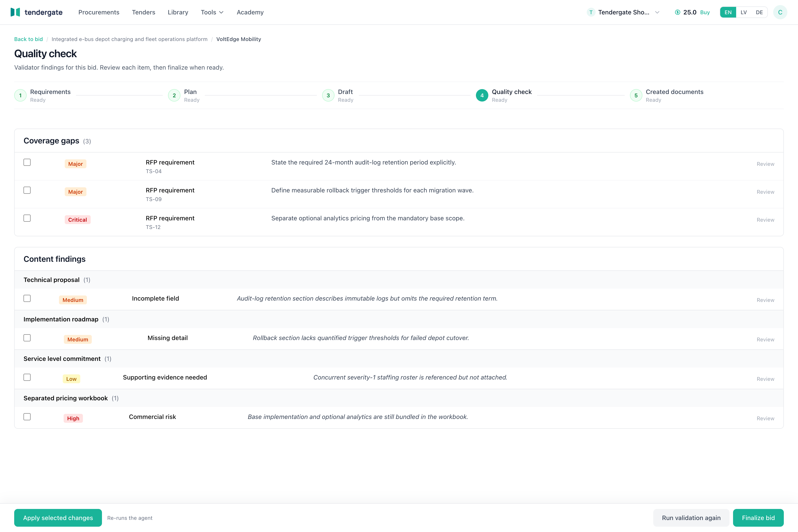Viewport: 798px width, 532px height.
Task: Go to step 2 Plan circle
Action: (174, 95)
